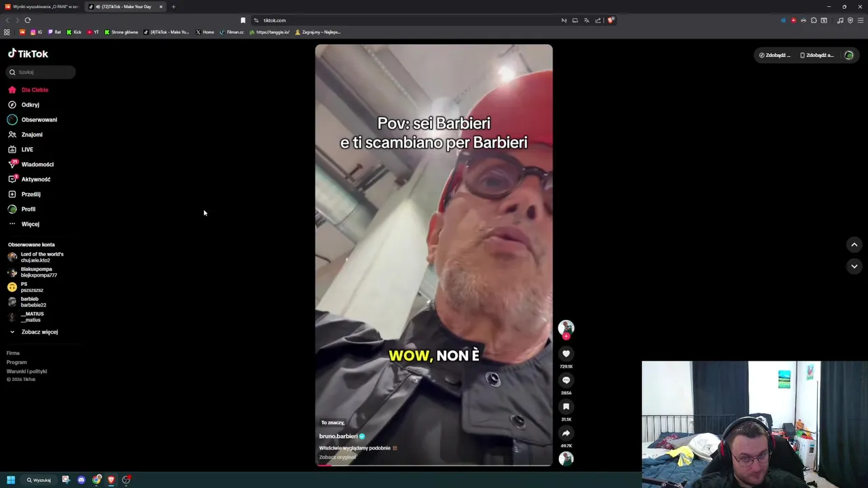Viewport: 868px width, 488px height.
Task: Open the Brave Shields icon
Action: click(x=610, y=20)
